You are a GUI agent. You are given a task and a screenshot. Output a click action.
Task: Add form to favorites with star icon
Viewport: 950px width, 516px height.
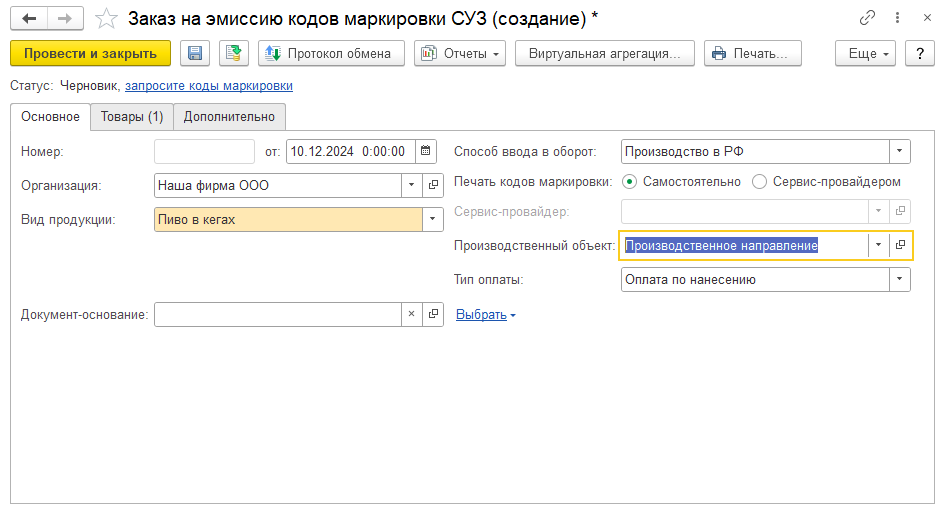point(105,19)
